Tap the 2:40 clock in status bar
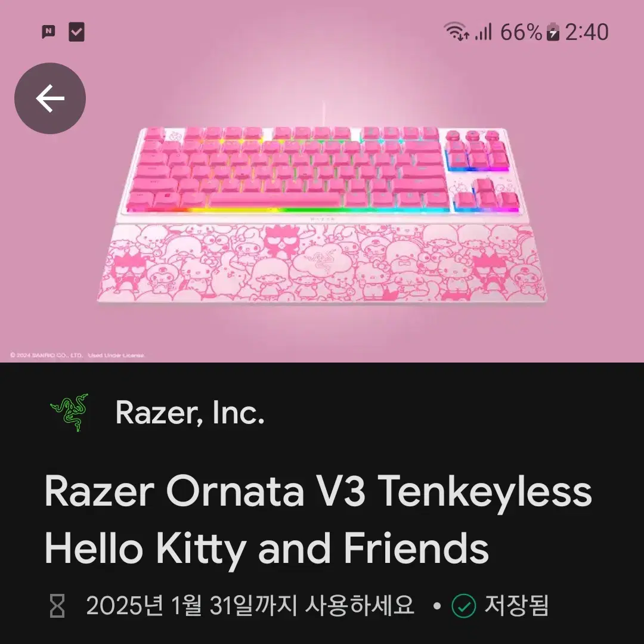 [587, 32]
